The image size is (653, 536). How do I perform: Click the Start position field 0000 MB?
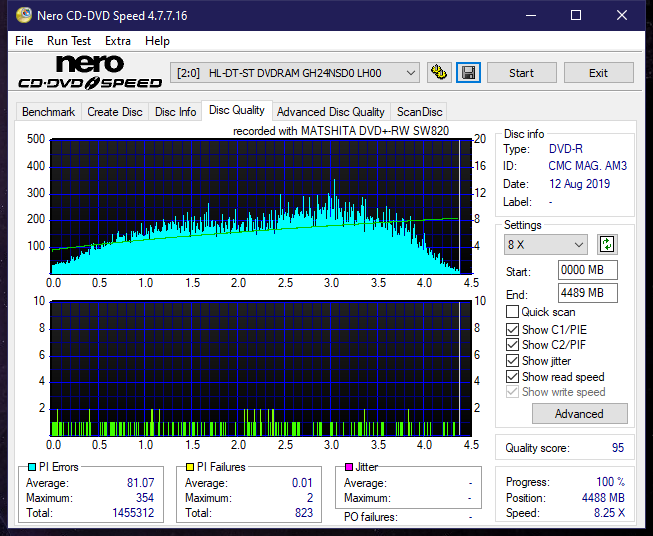pyautogui.click(x=588, y=270)
